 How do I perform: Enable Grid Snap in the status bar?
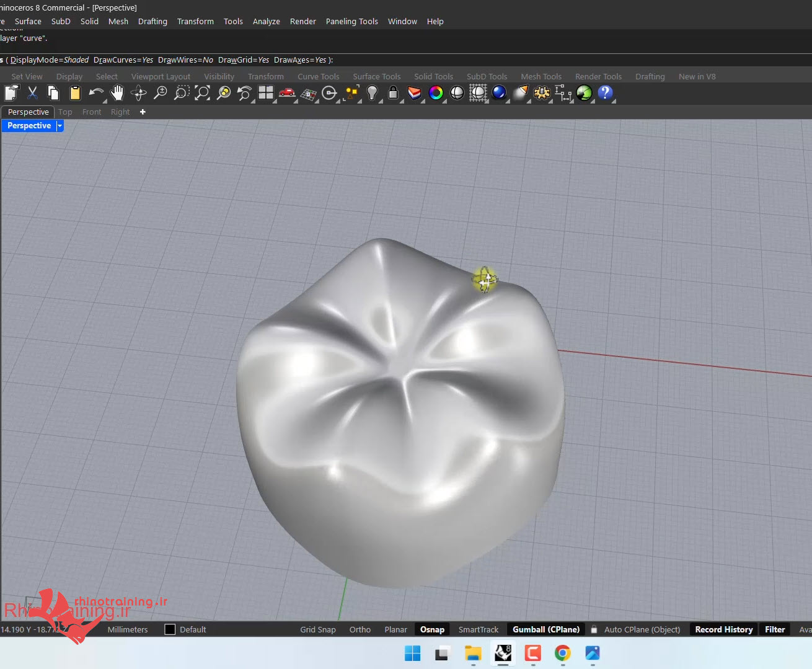[x=318, y=629]
